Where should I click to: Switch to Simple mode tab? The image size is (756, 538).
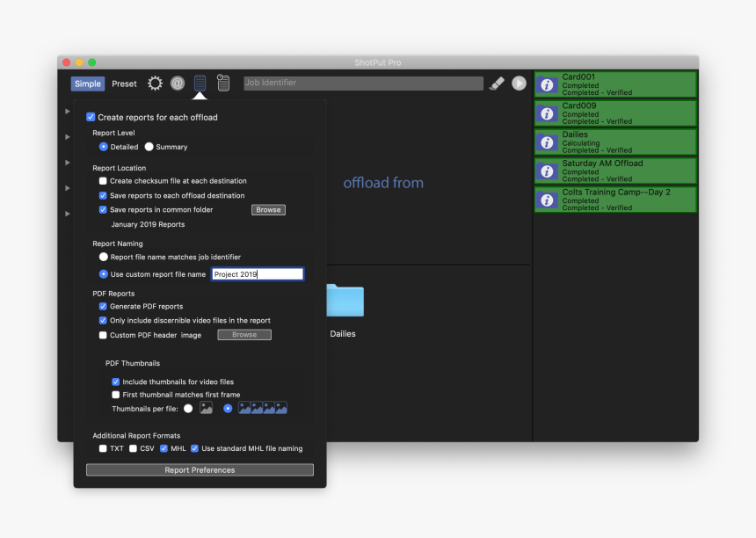(88, 84)
